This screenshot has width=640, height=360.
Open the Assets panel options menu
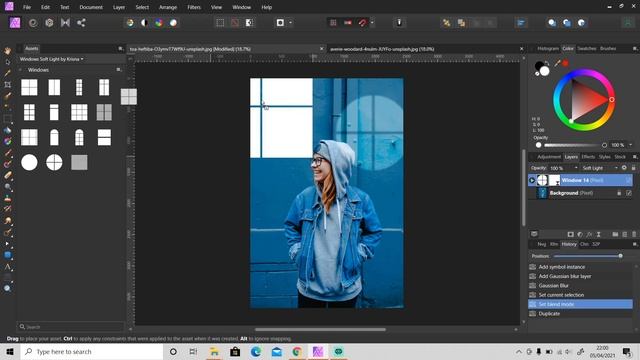[120, 49]
